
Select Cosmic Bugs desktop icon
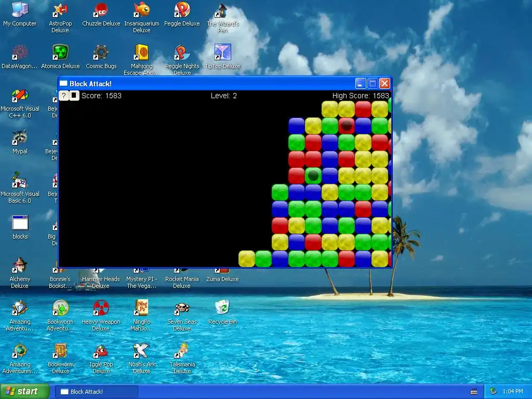point(101,57)
